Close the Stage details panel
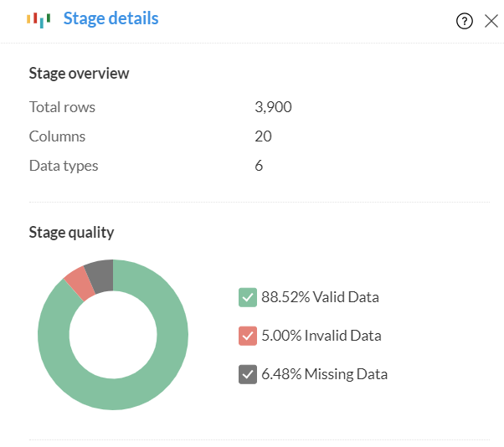This screenshot has height=447, width=504. (491, 22)
